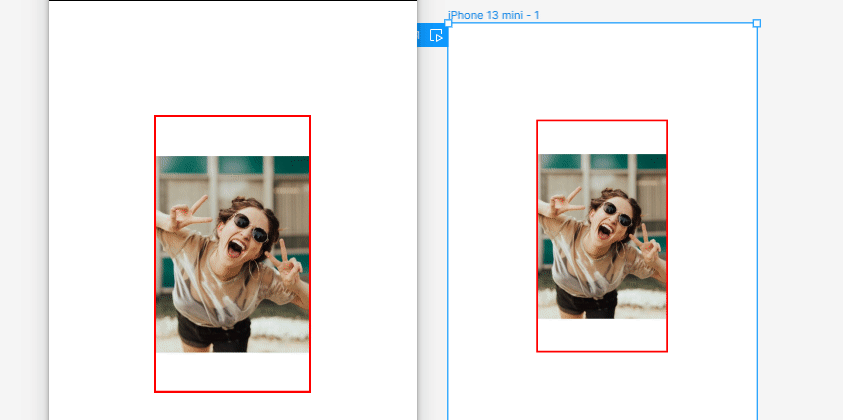
Task: Click the top-right resize handle of the frame
Action: tap(757, 23)
